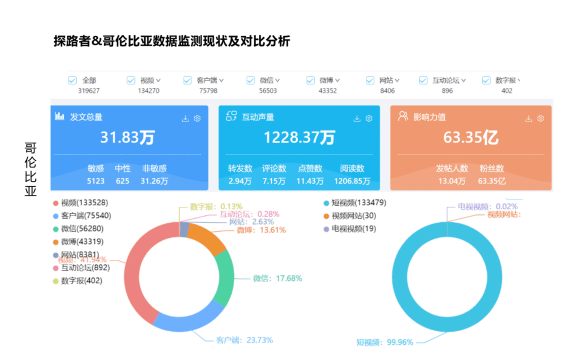Download the 发文总量 card data
Viewport: 570px width, 360px height.
coord(185,119)
